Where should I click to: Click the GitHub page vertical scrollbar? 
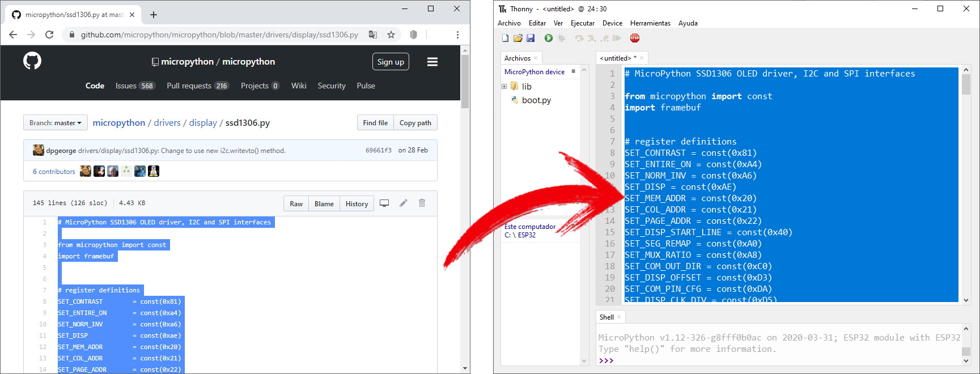pyautogui.click(x=465, y=81)
